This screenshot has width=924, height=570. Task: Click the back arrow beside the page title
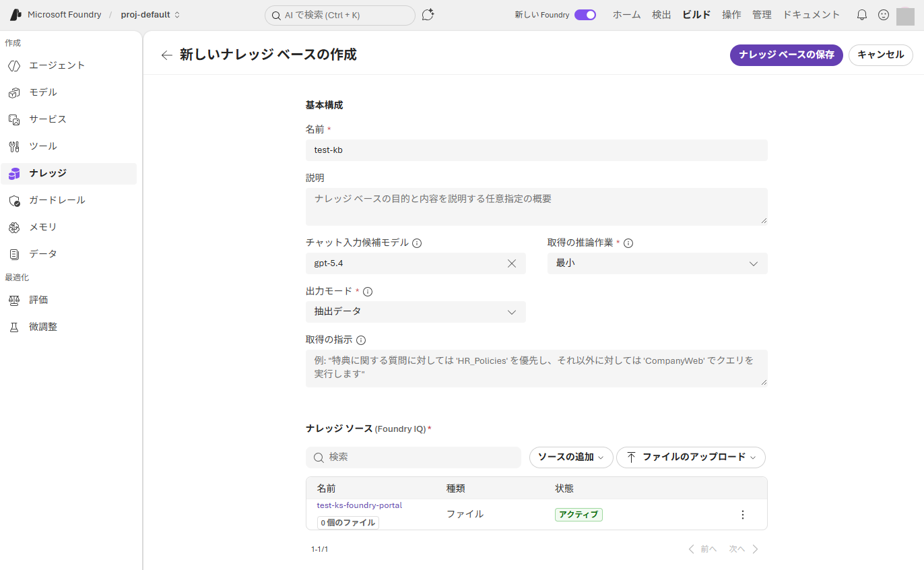point(167,55)
